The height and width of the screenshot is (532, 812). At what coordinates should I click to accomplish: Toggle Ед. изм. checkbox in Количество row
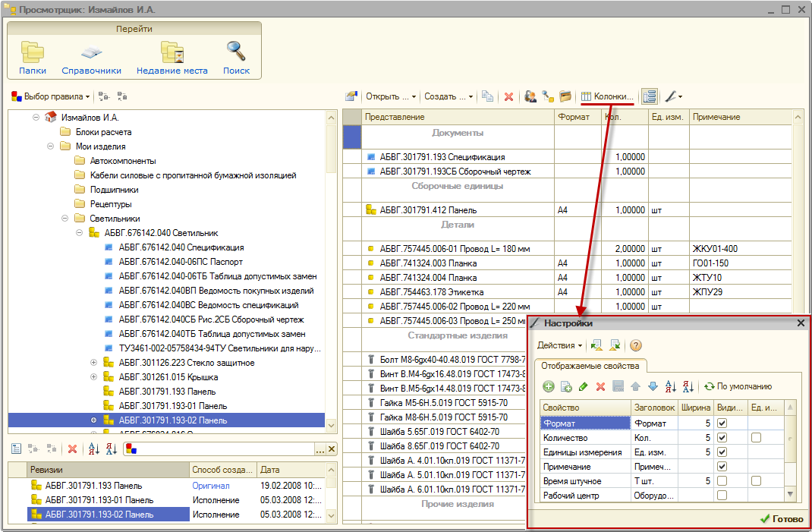point(756,438)
